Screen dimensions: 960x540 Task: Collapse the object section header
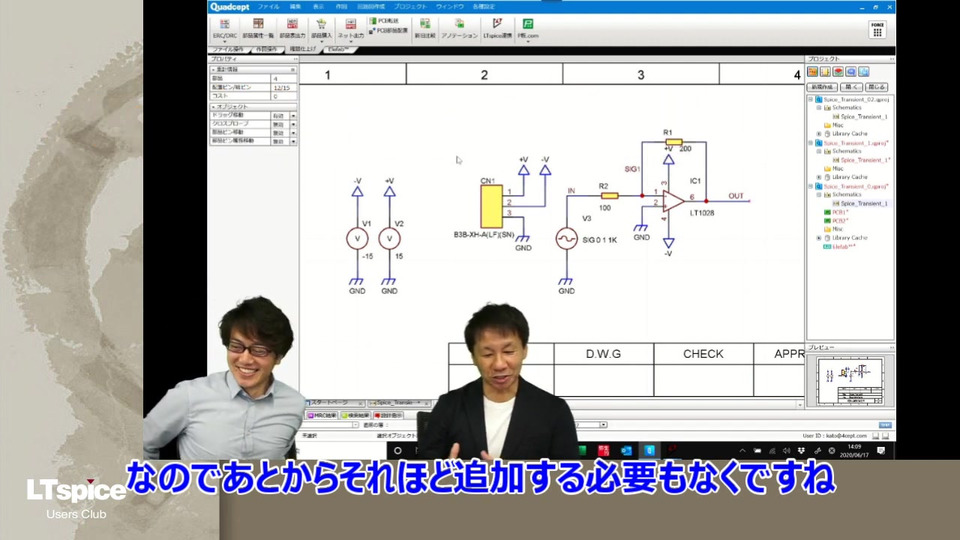(x=253, y=107)
